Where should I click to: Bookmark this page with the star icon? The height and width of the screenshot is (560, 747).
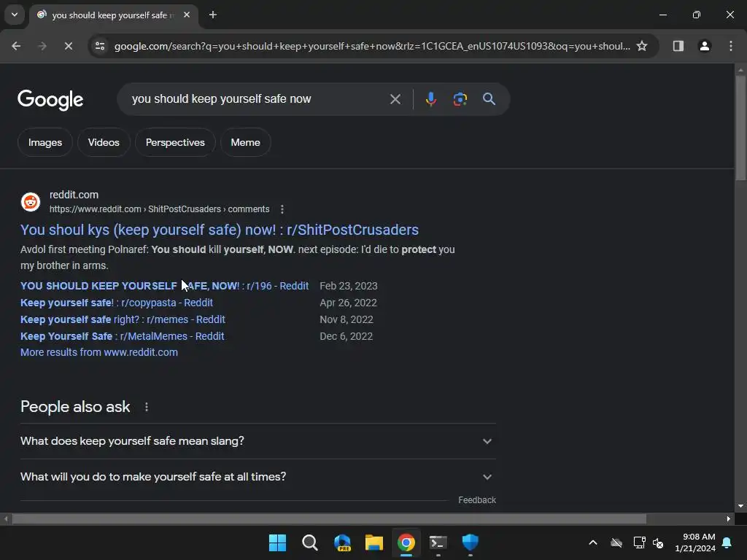642,46
